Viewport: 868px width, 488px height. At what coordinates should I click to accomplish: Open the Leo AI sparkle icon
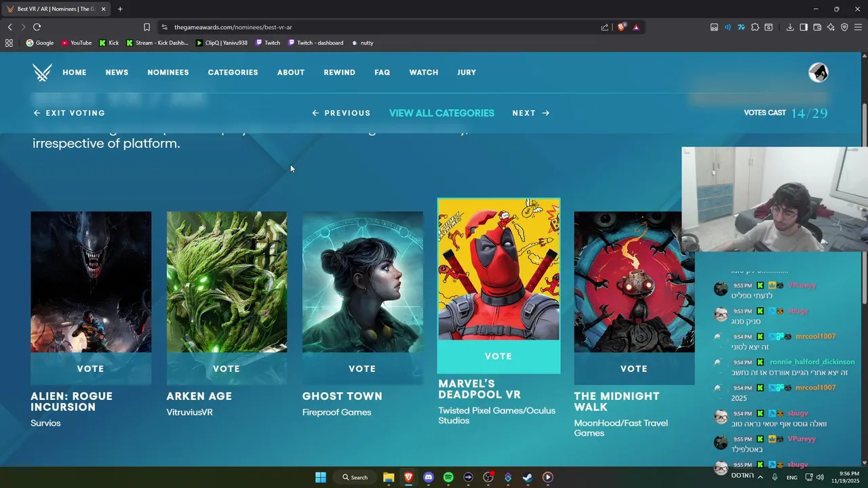tap(831, 27)
